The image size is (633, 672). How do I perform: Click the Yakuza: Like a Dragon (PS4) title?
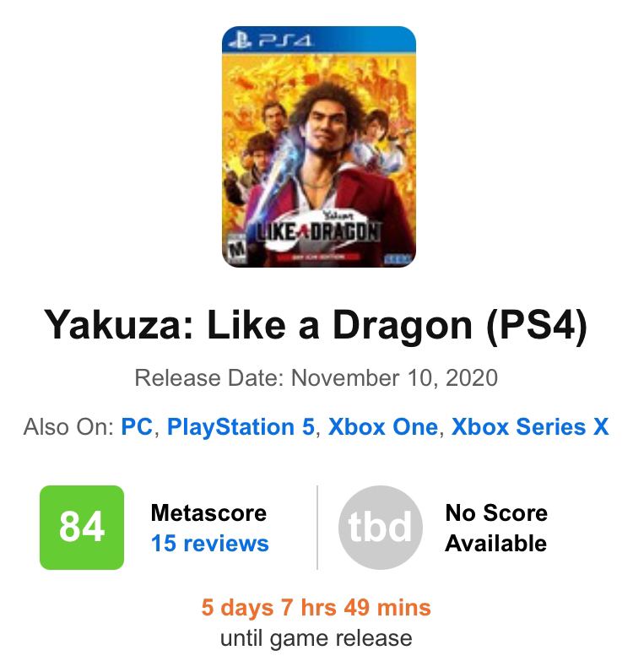point(316,325)
